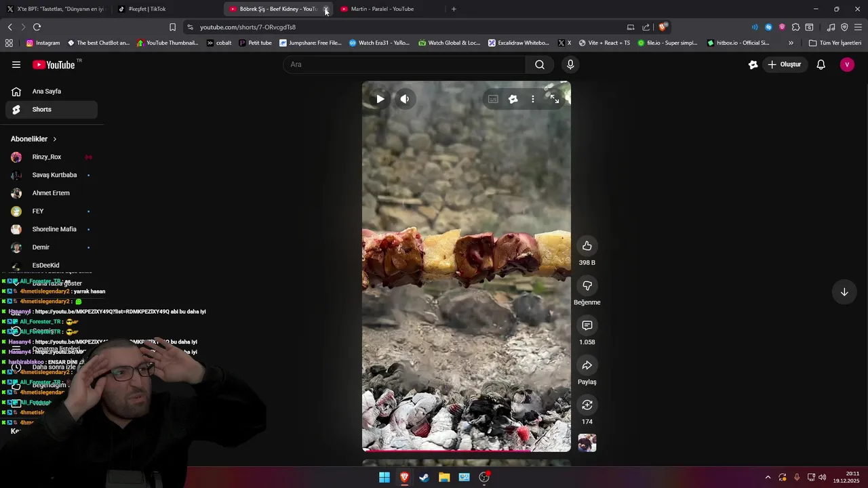Enter fullscreen on the Short
The height and width of the screenshot is (488, 868).
(x=555, y=99)
